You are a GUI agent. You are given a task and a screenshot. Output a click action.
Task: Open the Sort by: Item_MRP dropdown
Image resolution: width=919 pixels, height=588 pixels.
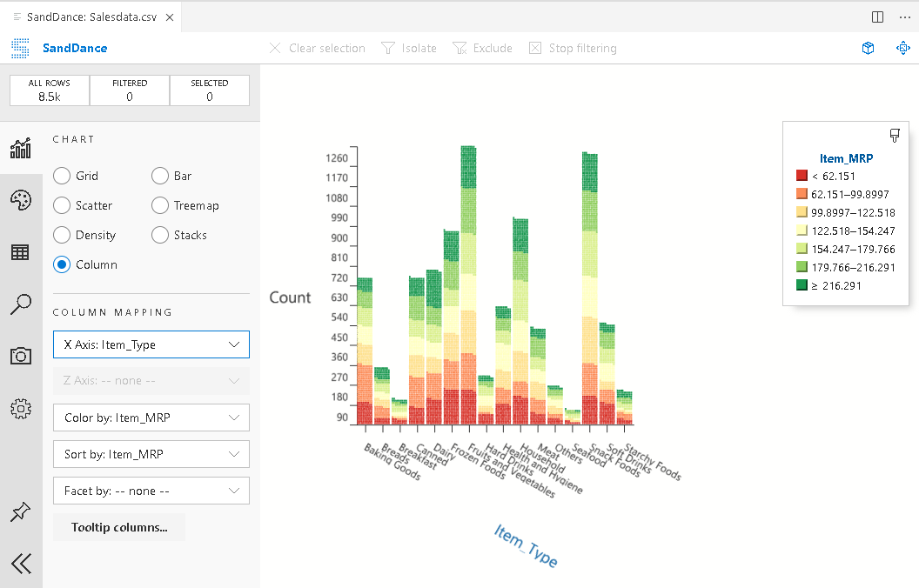click(151, 454)
